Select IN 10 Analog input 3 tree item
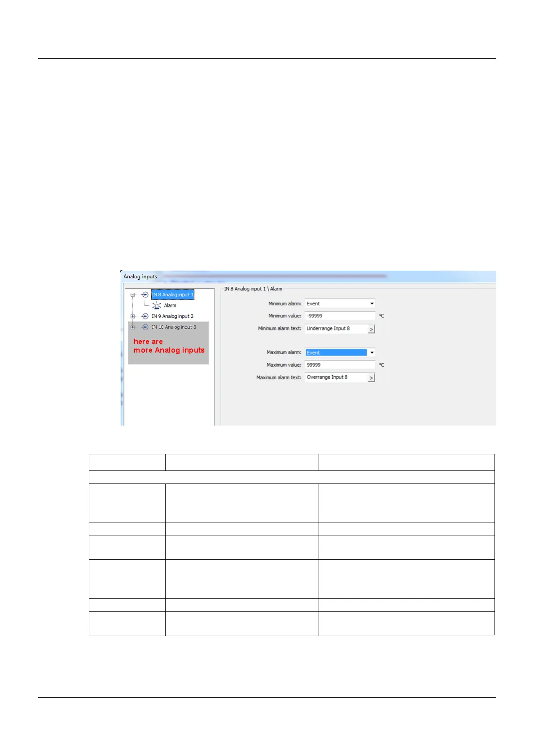The height and width of the screenshot is (756, 534). click(174, 327)
